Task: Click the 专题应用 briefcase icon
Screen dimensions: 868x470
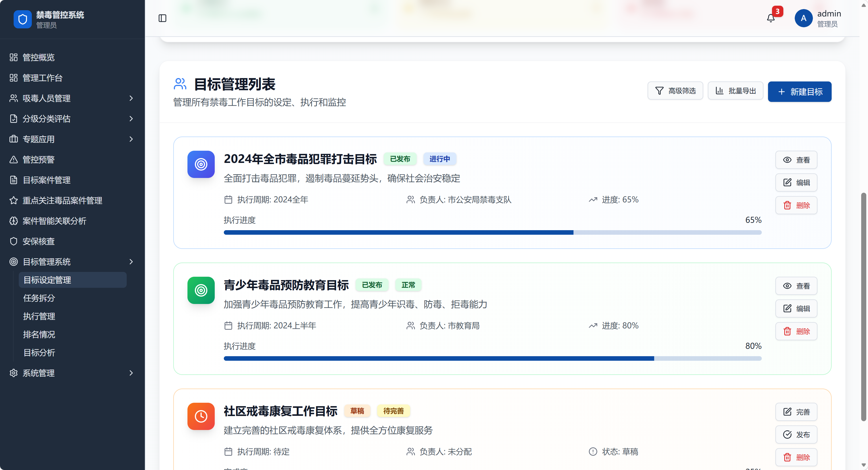Action: (x=13, y=139)
